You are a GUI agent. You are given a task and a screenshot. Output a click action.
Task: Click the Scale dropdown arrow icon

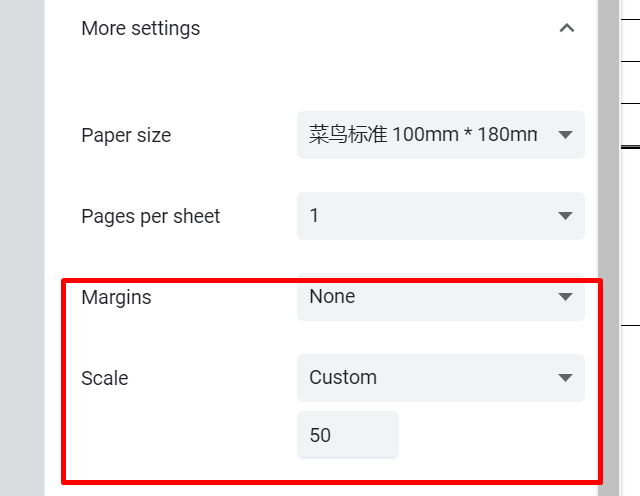(565, 378)
